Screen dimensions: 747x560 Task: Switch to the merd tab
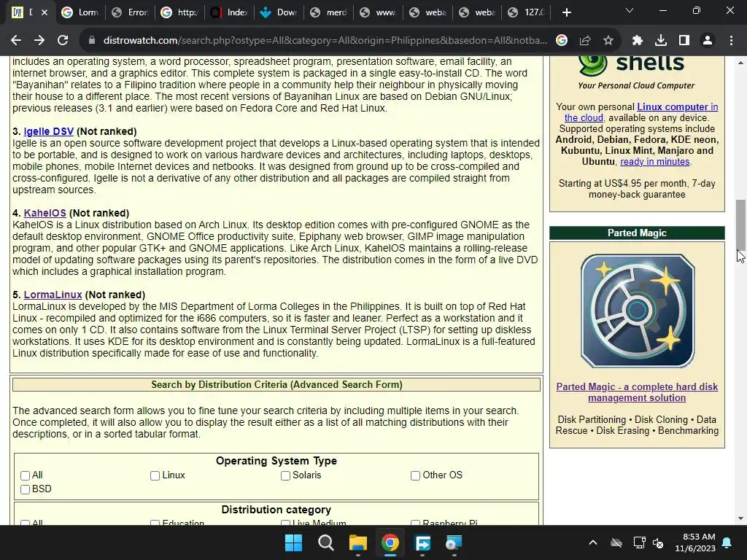328,12
